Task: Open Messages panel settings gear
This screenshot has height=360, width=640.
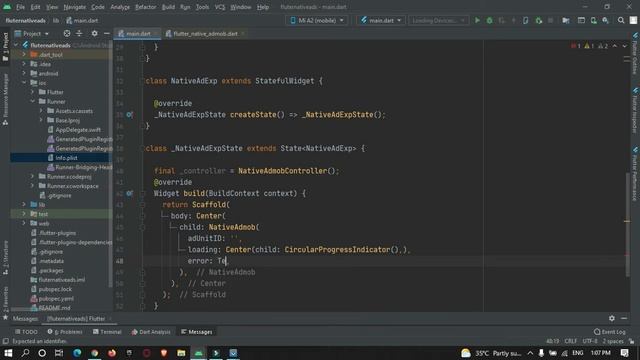Action: pyautogui.click(x=611, y=318)
